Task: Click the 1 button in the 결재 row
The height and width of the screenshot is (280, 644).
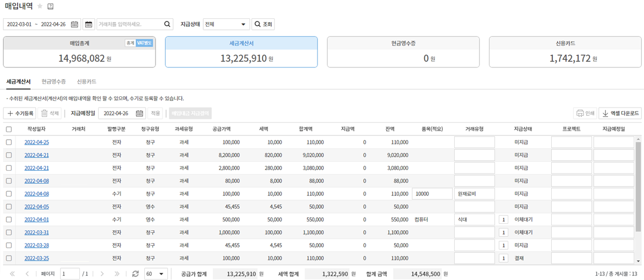Action: (x=504, y=258)
